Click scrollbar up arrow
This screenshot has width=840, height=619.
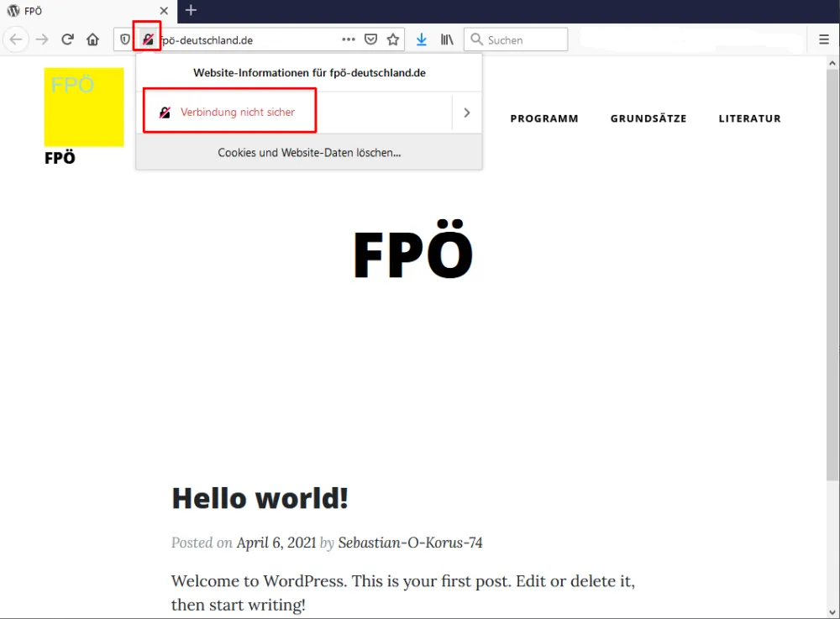(x=832, y=63)
